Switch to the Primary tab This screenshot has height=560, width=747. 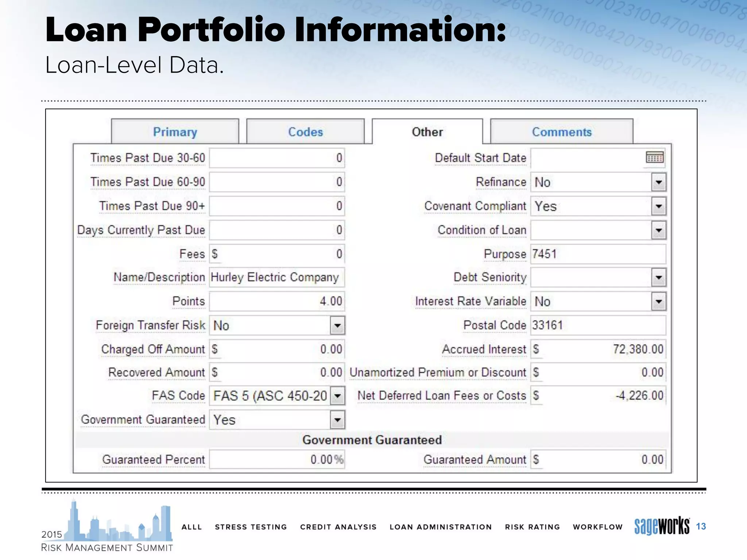click(x=175, y=132)
